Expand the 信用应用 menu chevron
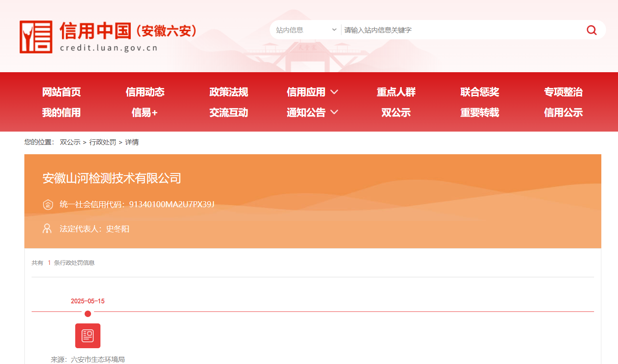 (334, 92)
